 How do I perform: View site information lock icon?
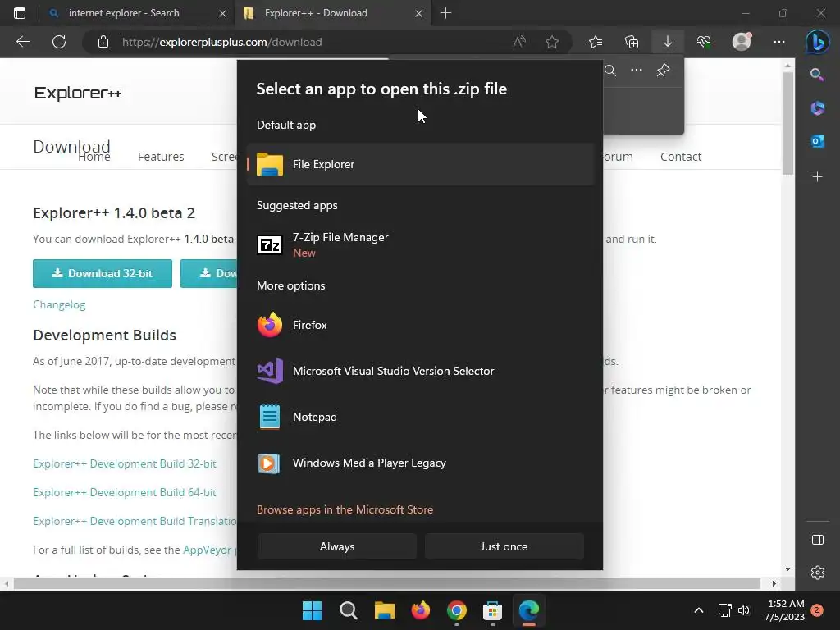point(103,42)
